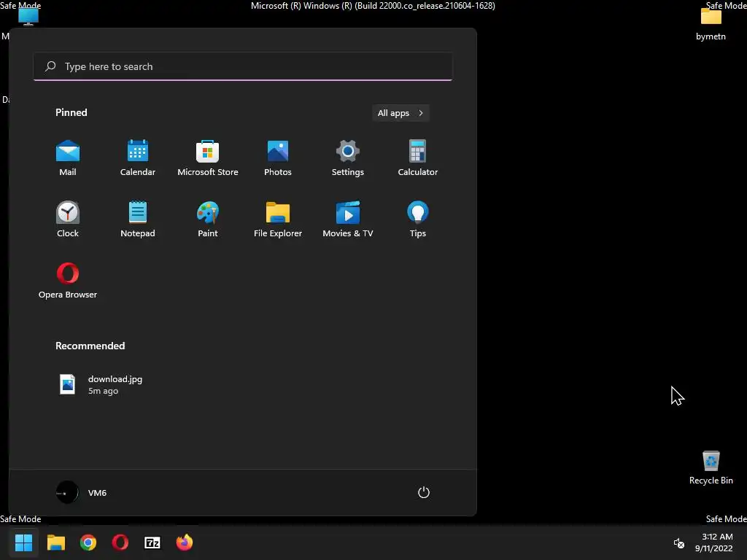This screenshot has height=560, width=747.
Task: Open the recommended download.jpg file
Action: [101, 384]
